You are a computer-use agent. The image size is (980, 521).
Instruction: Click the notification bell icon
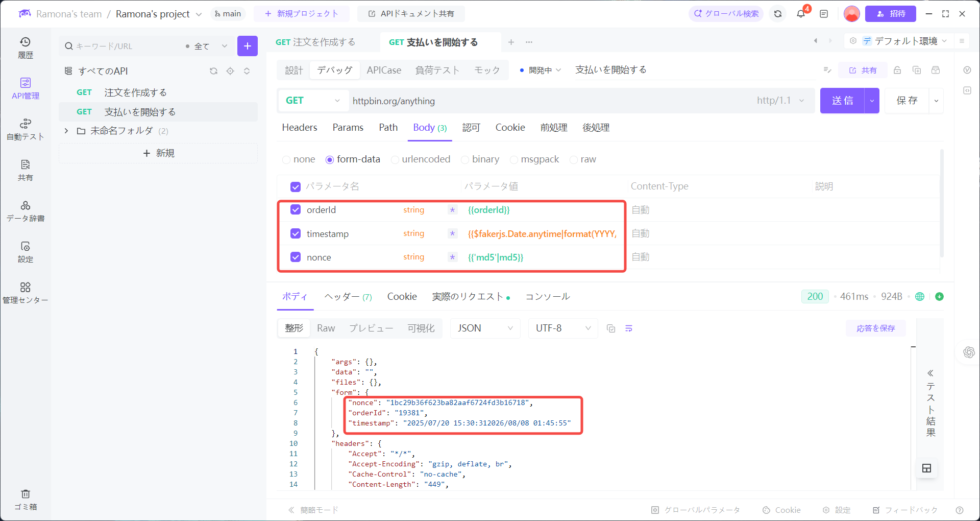[800, 14]
